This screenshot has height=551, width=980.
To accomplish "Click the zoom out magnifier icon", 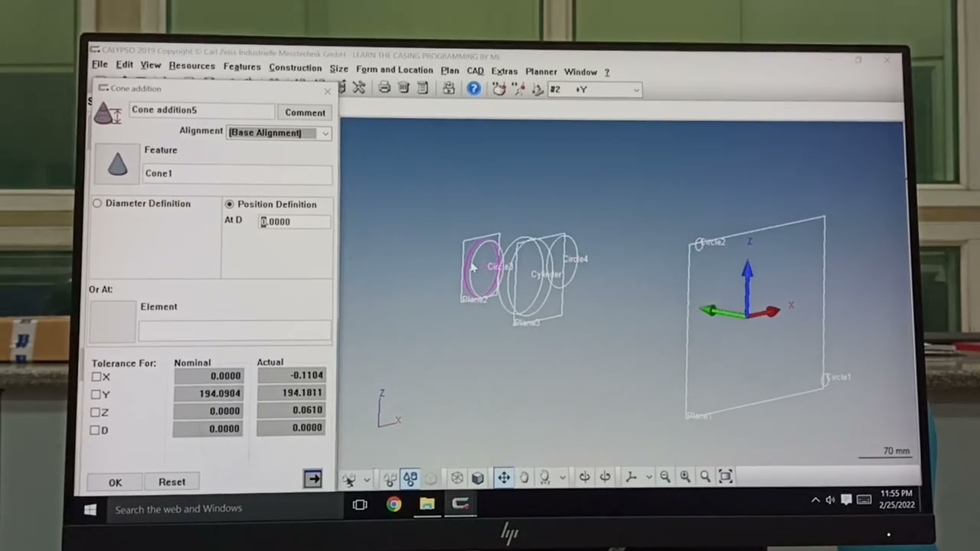I will pos(665,477).
